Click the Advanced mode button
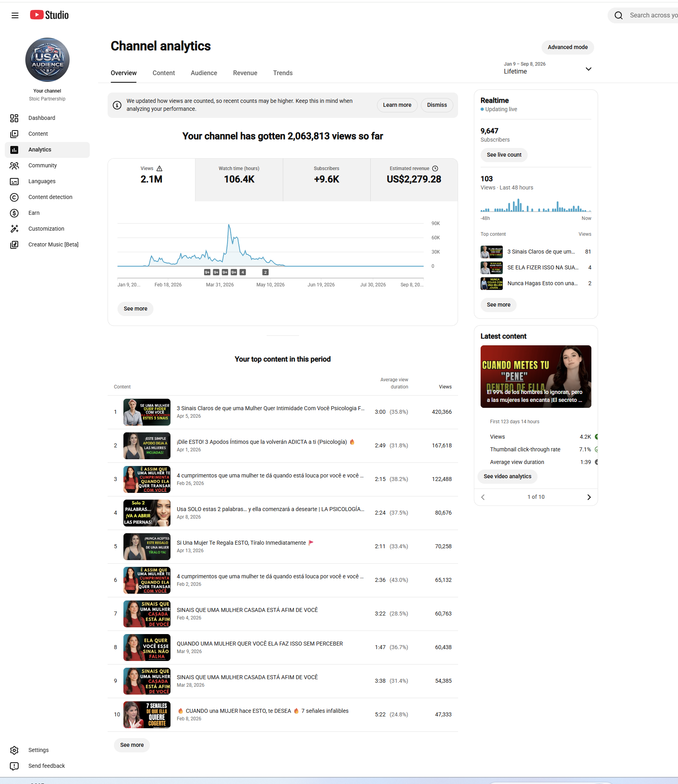The height and width of the screenshot is (784, 678). [x=568, y=47]
